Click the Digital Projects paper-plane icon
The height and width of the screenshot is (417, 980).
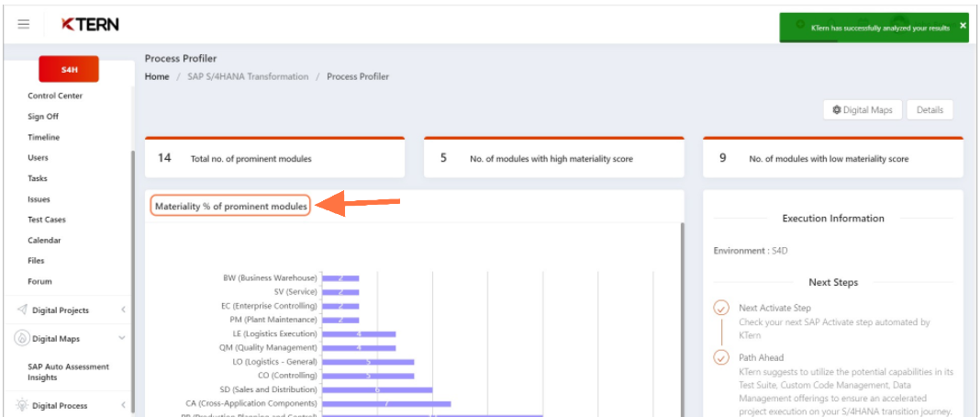(x=23, y=310)
